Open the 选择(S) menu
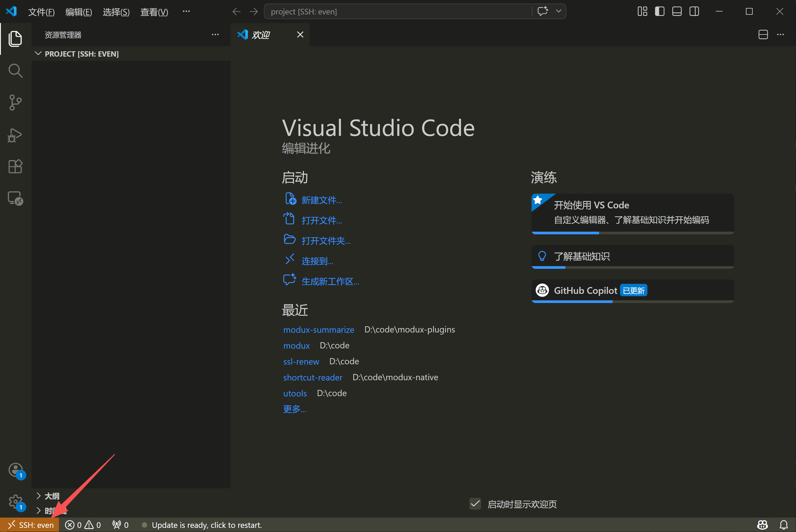 tap(116, 12)
